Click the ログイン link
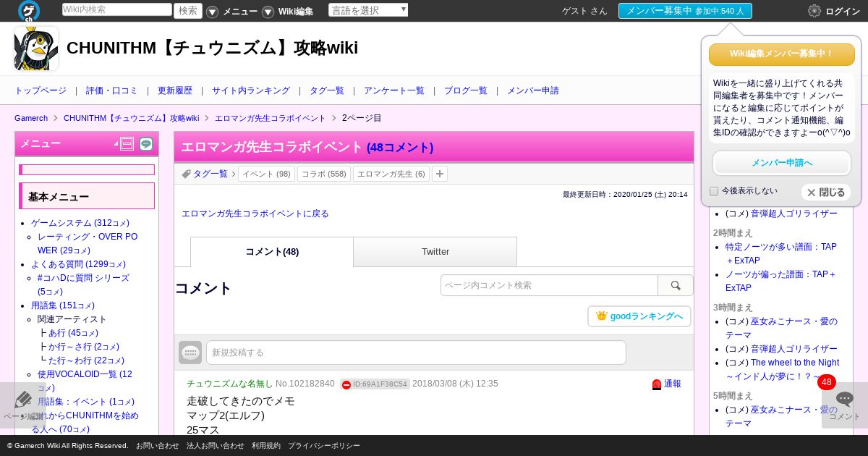Viewport: 868px width, 456px height. click(843, 11)
